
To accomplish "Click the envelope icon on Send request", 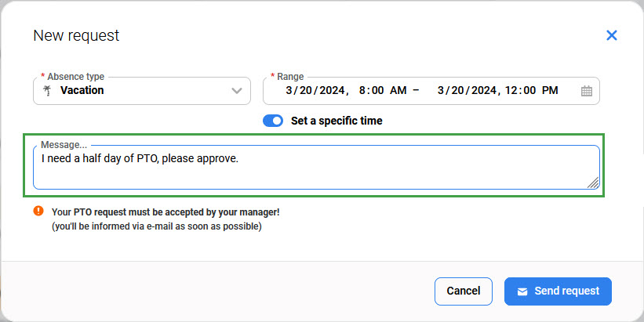I will click(x=522, y=291).
